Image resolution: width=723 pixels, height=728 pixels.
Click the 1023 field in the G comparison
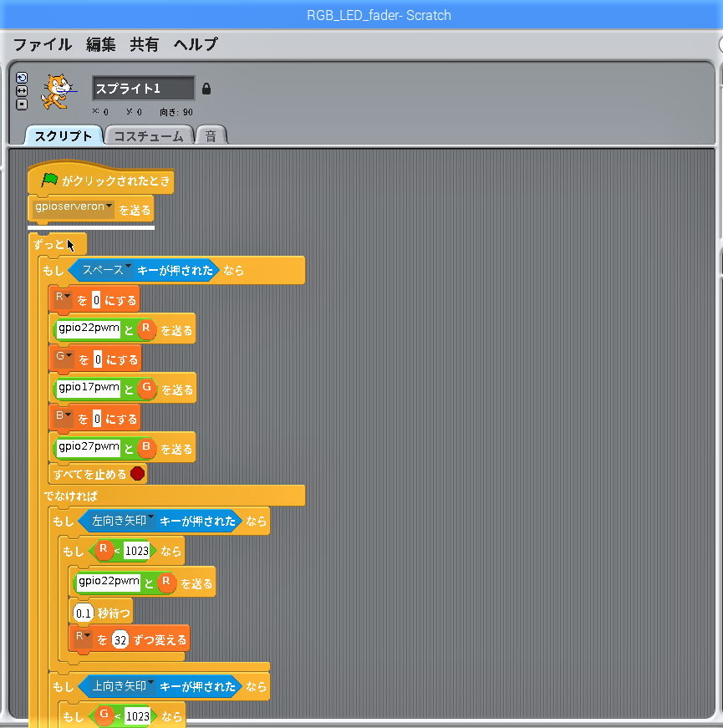[138, 716]
